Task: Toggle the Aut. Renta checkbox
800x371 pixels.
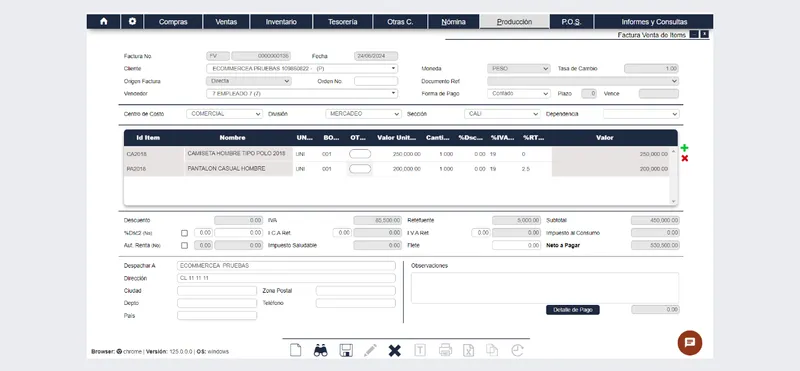Action: (x=184, y=245)
